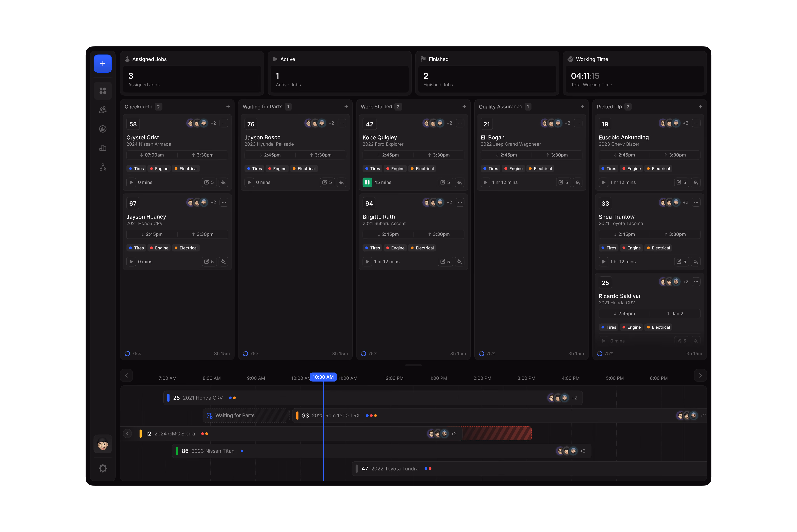Click the 10:30 AM current time marker
The width and height of the screenshot is (797, 532).
(x=323, y=377)
